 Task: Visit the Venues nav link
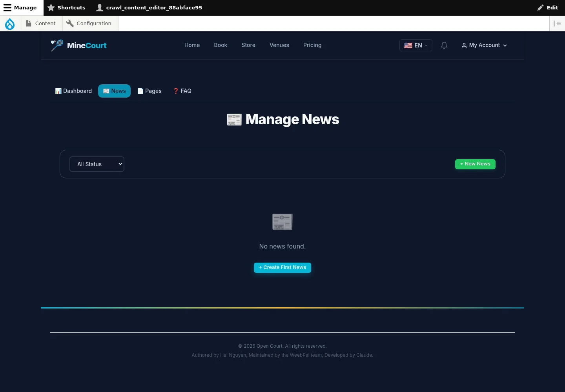[279, 45]
